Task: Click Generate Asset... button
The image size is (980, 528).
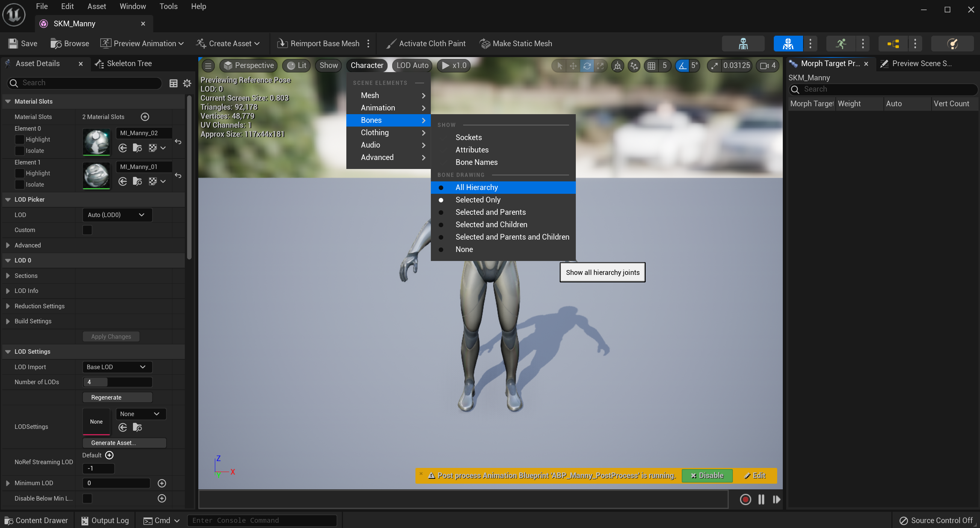Action: pyautogui.click(x=124, y=443)
